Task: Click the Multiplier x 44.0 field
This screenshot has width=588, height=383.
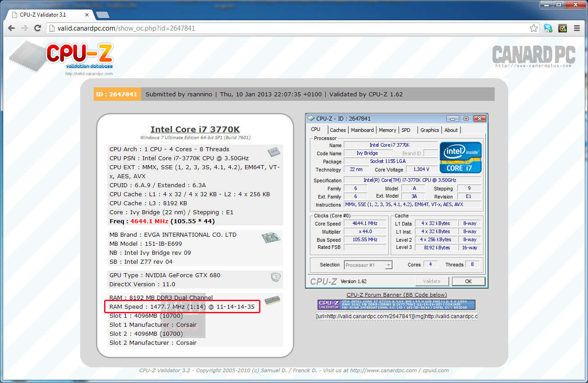Action: pos(365,232)
